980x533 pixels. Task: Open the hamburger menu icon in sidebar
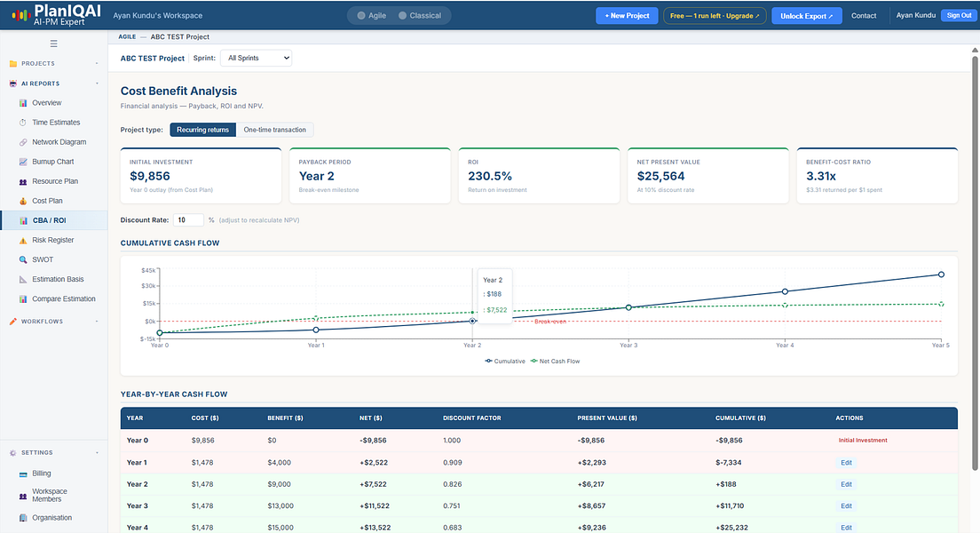54,44
